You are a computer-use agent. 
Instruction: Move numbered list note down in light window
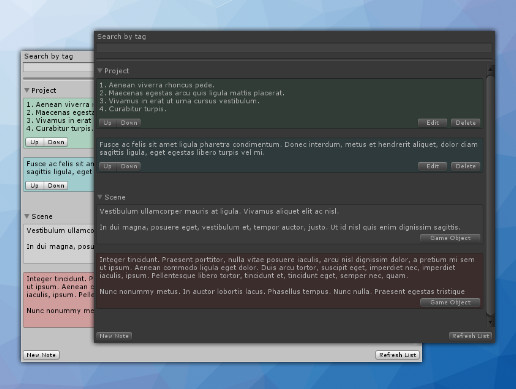pyautogui.click(x=56, y=142)
